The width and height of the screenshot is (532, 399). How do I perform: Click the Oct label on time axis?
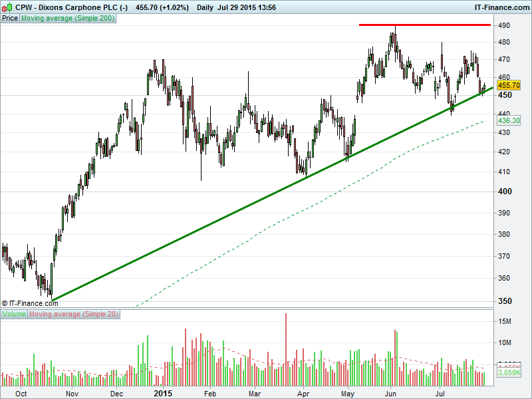[21, 394]
